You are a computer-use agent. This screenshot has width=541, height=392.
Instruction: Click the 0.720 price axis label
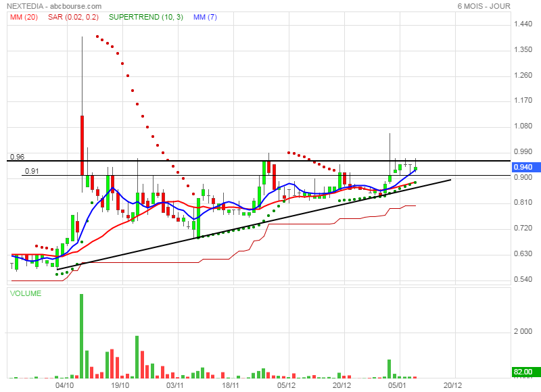[523, 228]
